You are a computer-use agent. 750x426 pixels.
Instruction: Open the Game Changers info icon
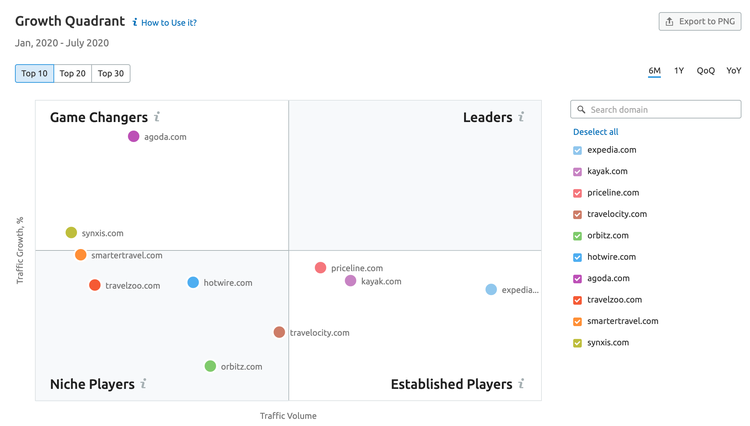click(x=157, y=117)
